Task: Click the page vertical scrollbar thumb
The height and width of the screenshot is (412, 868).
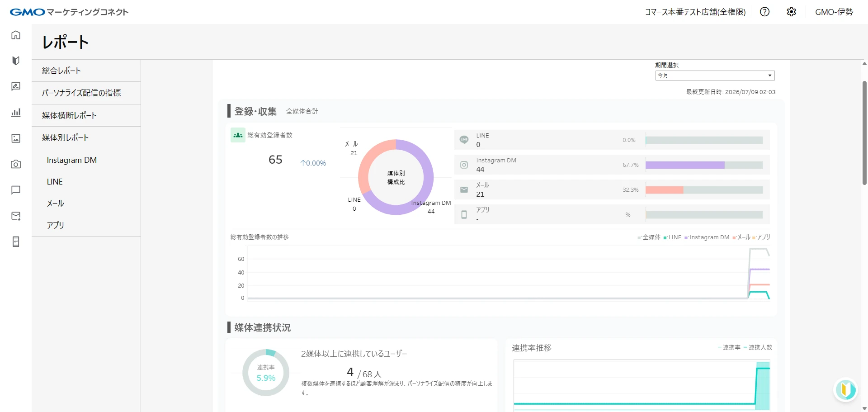Action: [x=864, y=133]
